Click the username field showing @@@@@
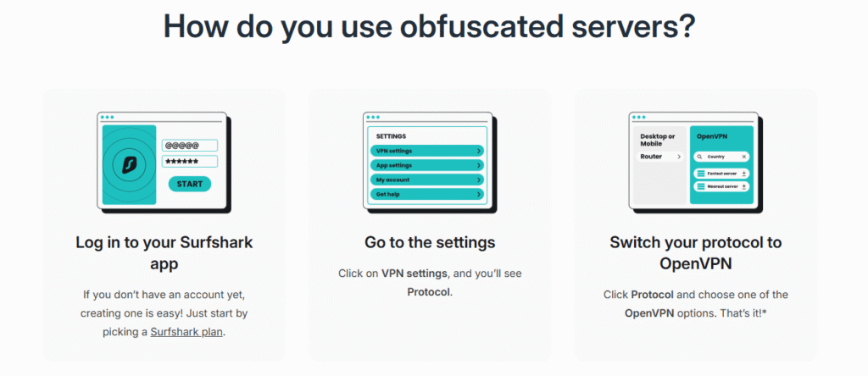 189,145
